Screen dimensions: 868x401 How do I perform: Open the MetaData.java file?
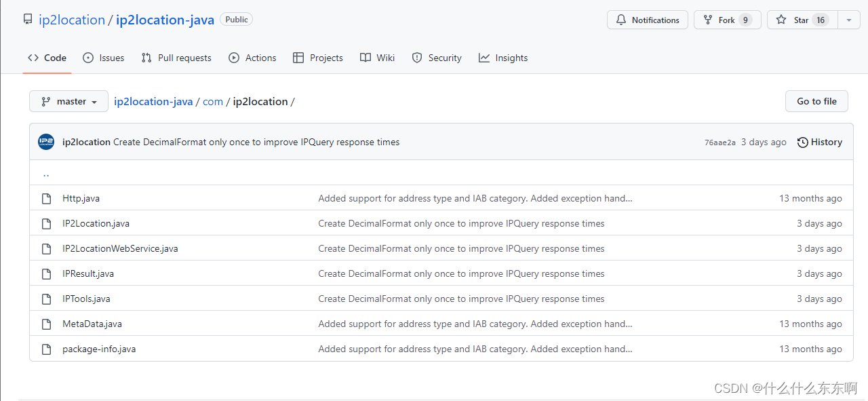92,324
